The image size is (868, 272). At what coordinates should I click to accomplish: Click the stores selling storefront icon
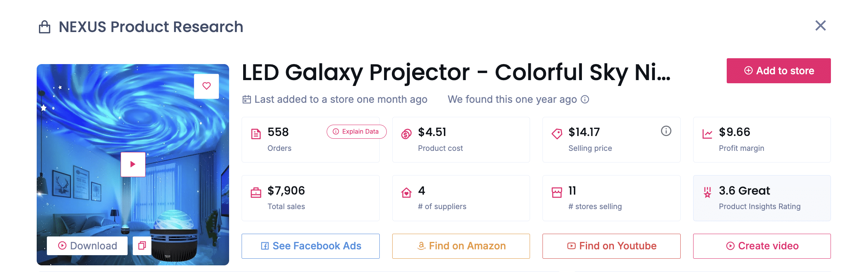click(557, 192)
